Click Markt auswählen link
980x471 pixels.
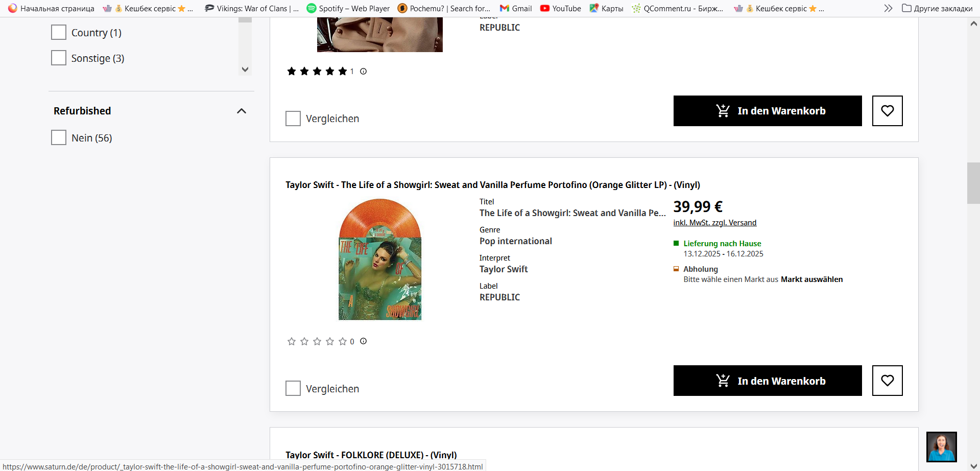[x=811, y=279]
